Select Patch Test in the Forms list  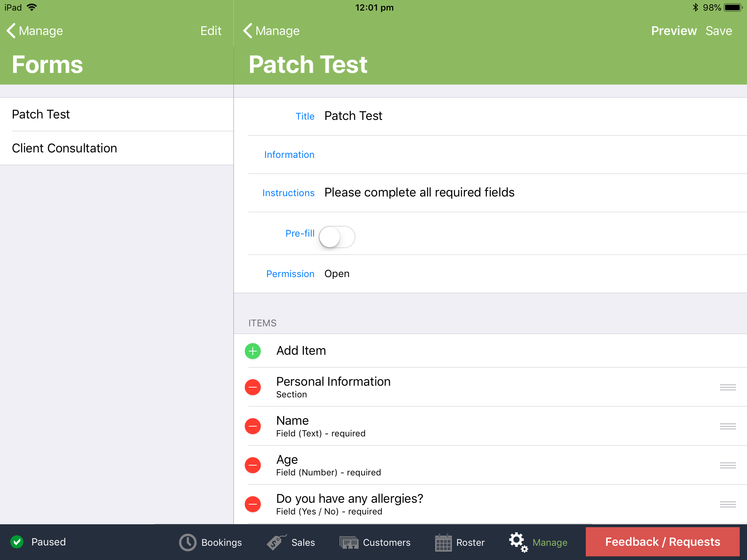pyautogui.click(x=40, y=114)
